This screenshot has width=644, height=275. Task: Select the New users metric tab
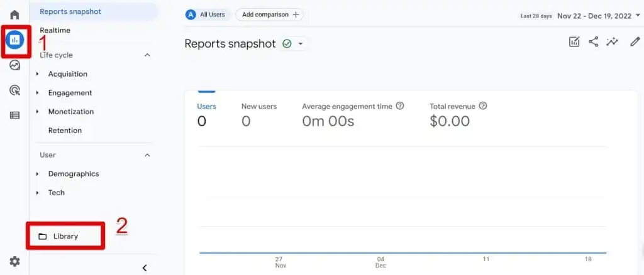(x=258, y=107)
